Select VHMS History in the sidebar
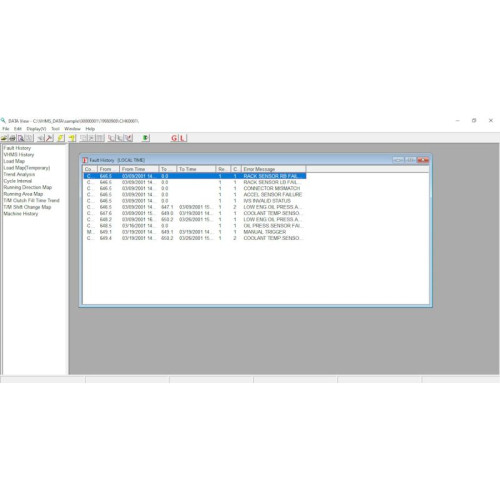The width and height of the screenshot is (500, 500). point(19,155)
